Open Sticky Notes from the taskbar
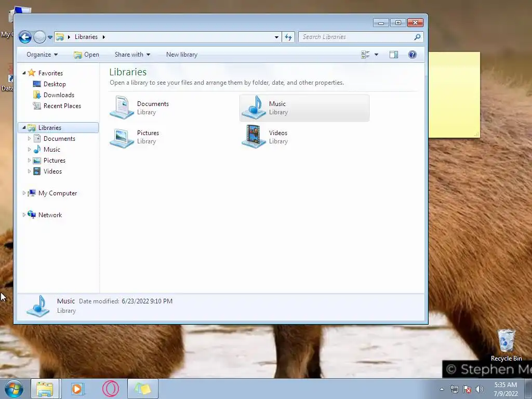 click(x=143, y=389)
